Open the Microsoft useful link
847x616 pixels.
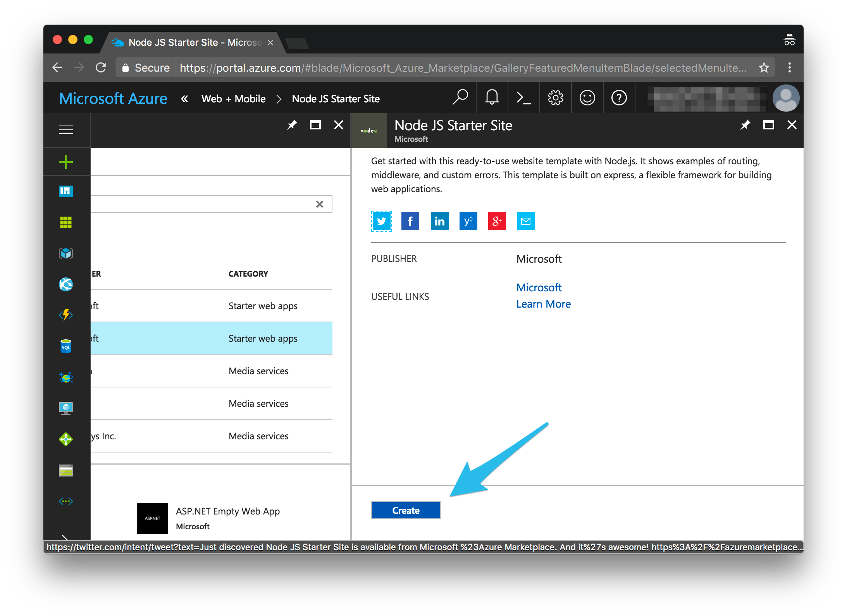pos(539,287)
